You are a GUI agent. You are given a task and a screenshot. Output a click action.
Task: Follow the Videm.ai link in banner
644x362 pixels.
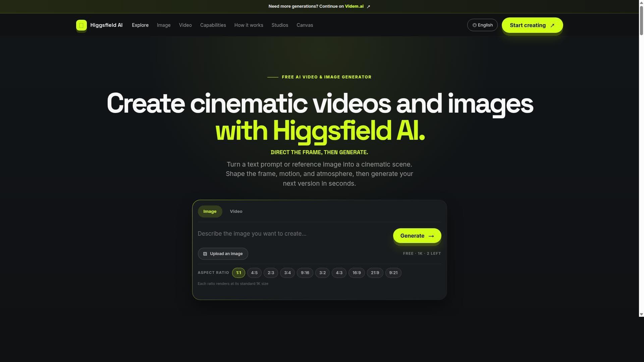[354, 6]
